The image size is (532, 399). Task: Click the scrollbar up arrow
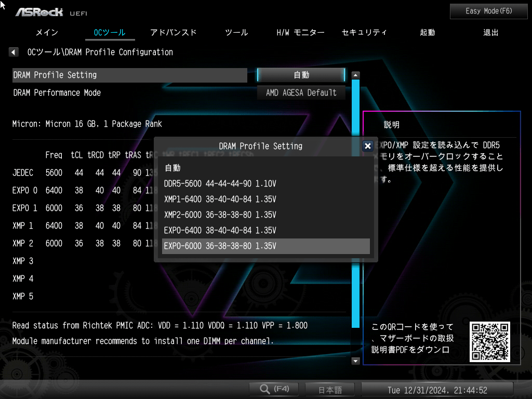click(355, 75)
